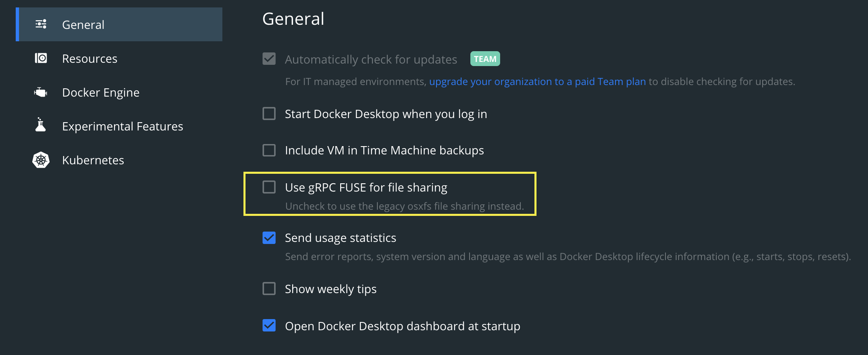
Task: Enable Show weekly tips
Action: pyautogui.click(x=269, y=289)
